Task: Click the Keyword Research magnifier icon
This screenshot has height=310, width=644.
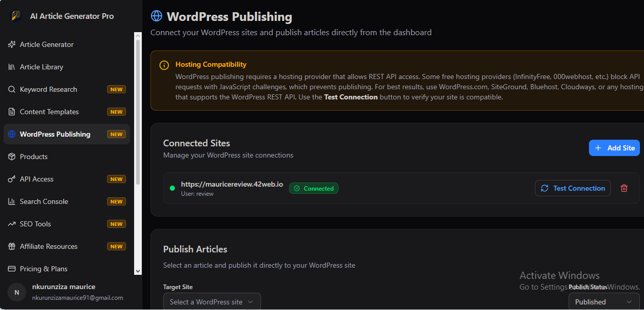Action: pos(12,89)
